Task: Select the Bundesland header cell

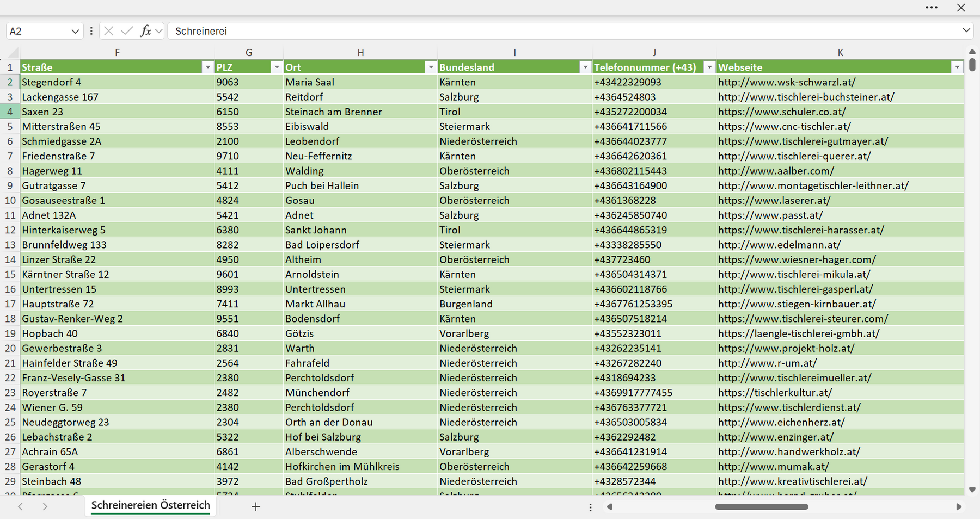Action: (514, 67)
